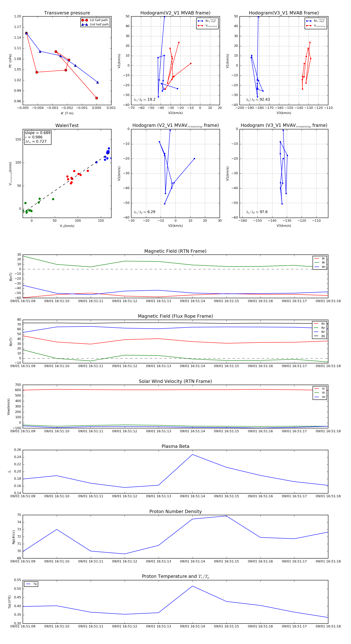Click the βp y-axis label

tap(10, 471)
